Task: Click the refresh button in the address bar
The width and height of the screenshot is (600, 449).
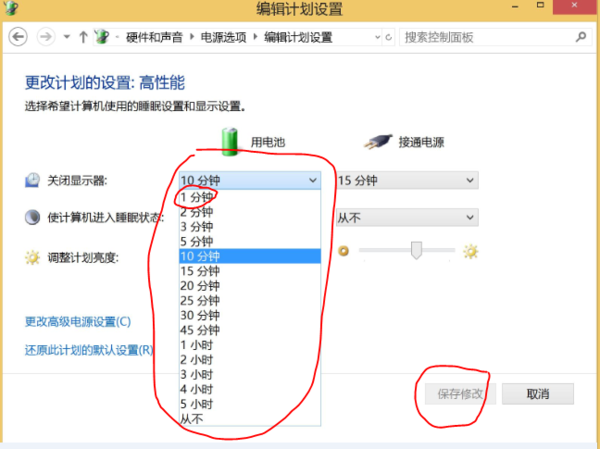Action: 389,37
